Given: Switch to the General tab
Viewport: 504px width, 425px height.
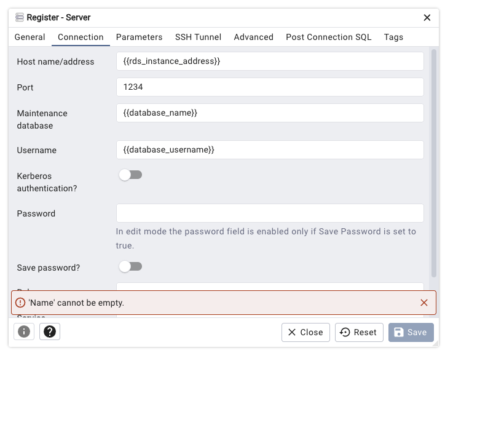Looking at the screenshot, I should [x=30, y=37].
